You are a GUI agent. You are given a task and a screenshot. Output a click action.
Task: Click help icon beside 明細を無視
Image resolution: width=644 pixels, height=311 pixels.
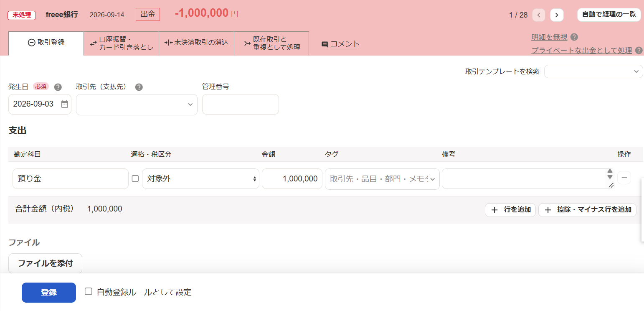574,37
